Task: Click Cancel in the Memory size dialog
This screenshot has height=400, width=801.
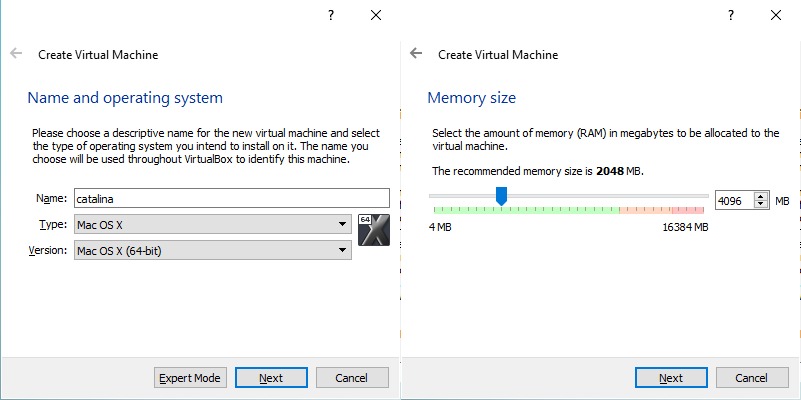Action: (x=751, y=378)
